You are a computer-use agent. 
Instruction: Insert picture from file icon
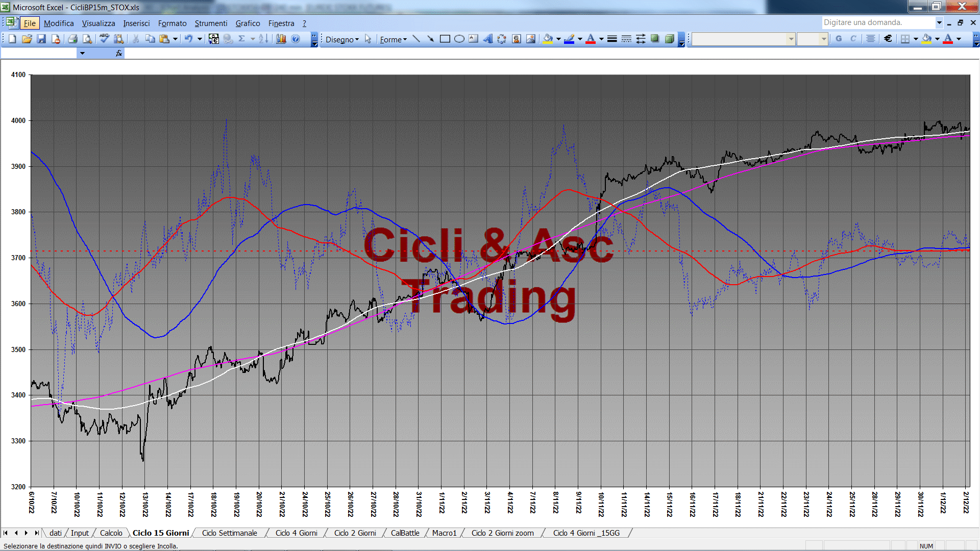tap(530, 39)
